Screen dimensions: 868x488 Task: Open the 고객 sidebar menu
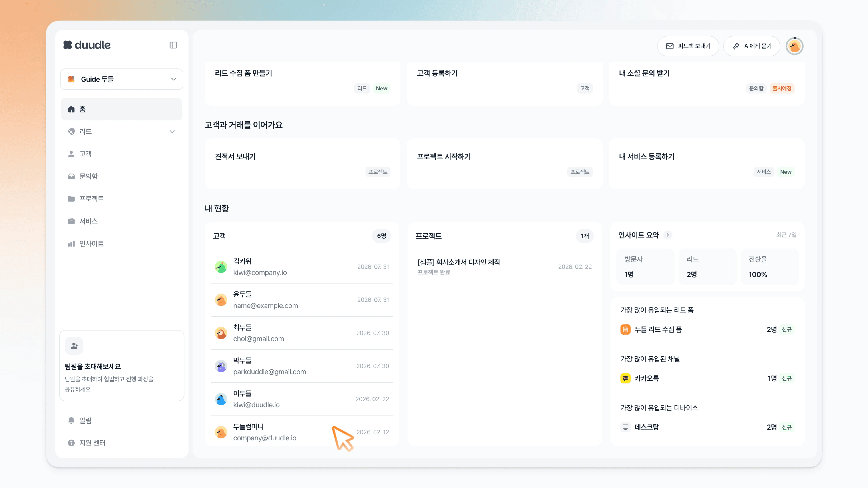click(122, 154)
